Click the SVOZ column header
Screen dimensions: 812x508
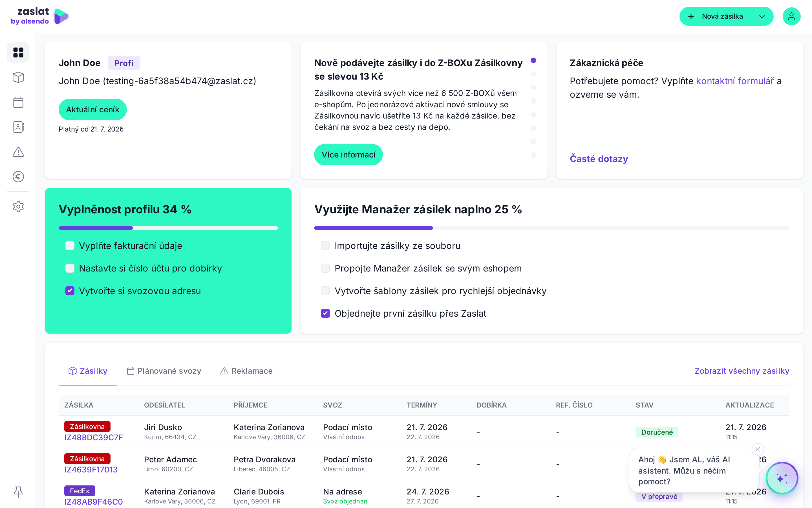[x=332, y=405]
